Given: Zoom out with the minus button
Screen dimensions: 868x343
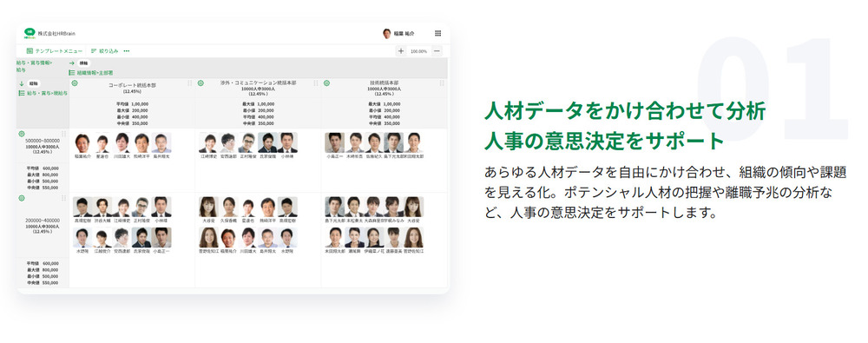Looking at the screenshot, I should 437,51.
